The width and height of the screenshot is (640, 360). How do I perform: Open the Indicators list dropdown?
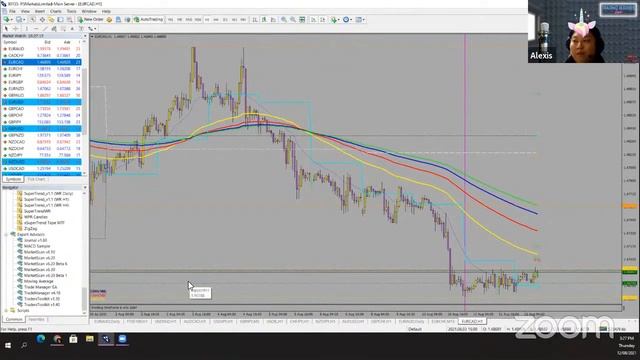335,19
